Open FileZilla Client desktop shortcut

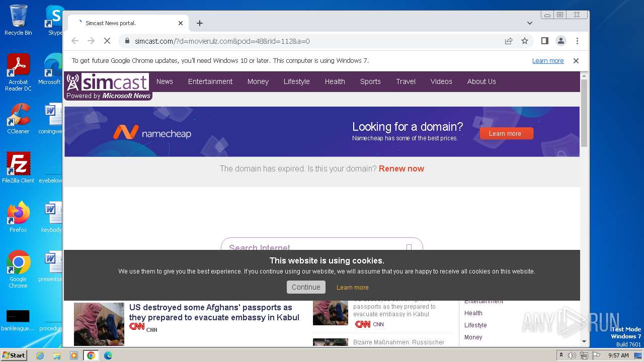[18, 168]
